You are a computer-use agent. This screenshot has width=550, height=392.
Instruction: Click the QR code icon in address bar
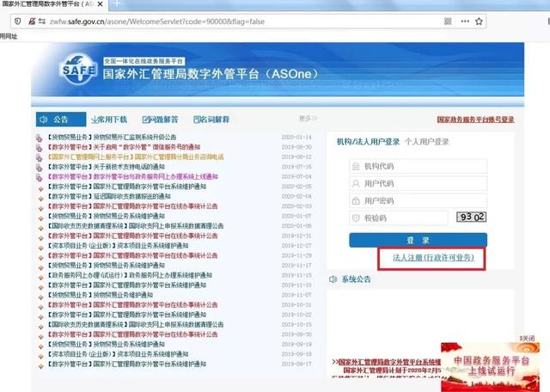(x=448, y=21)
